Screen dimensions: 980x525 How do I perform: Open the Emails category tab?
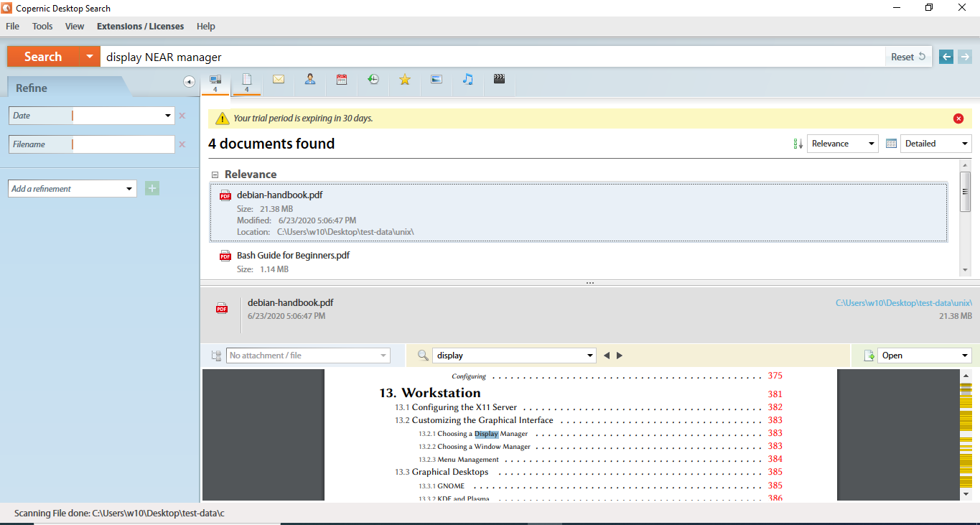coord(279,80)
